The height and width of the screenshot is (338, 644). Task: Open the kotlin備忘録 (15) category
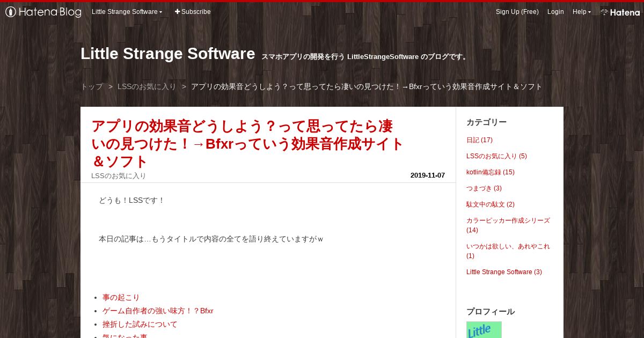pos(491,172)
